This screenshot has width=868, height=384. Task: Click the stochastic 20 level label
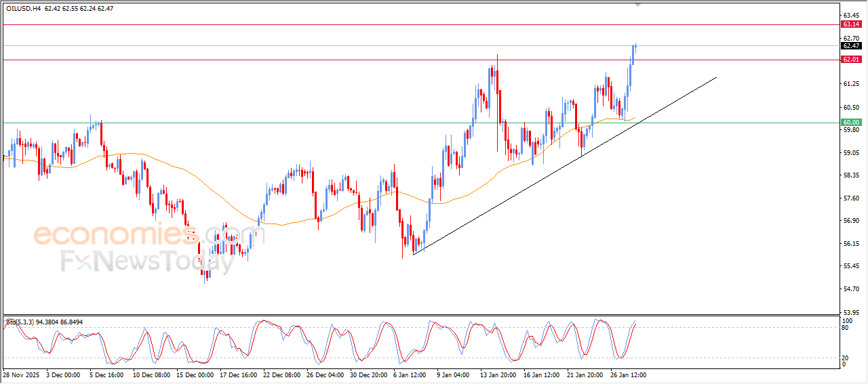846,358
